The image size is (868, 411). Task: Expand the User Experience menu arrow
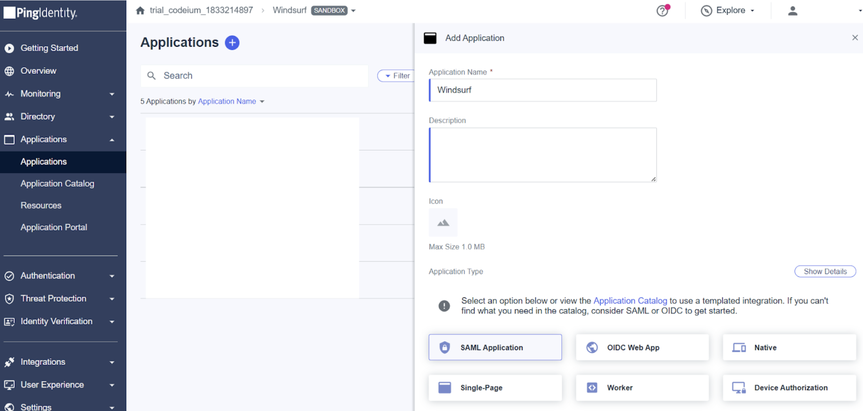112,385
